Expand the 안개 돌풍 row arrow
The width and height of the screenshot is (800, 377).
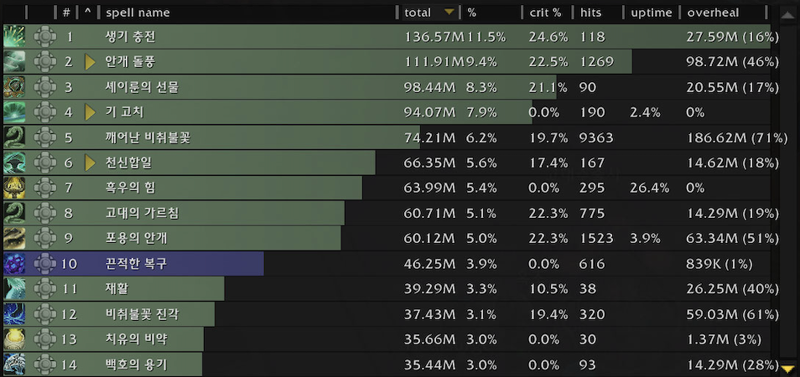(x=90, y=62)
